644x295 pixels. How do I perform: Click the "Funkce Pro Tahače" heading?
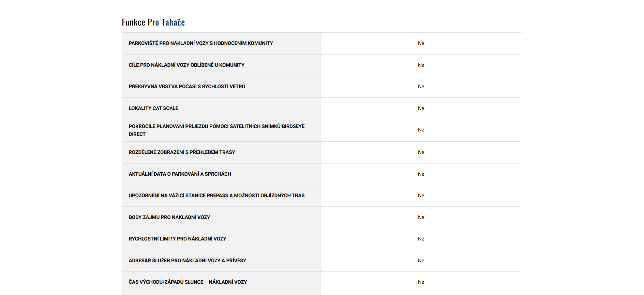pyautogui.click(x=153, y=22)
